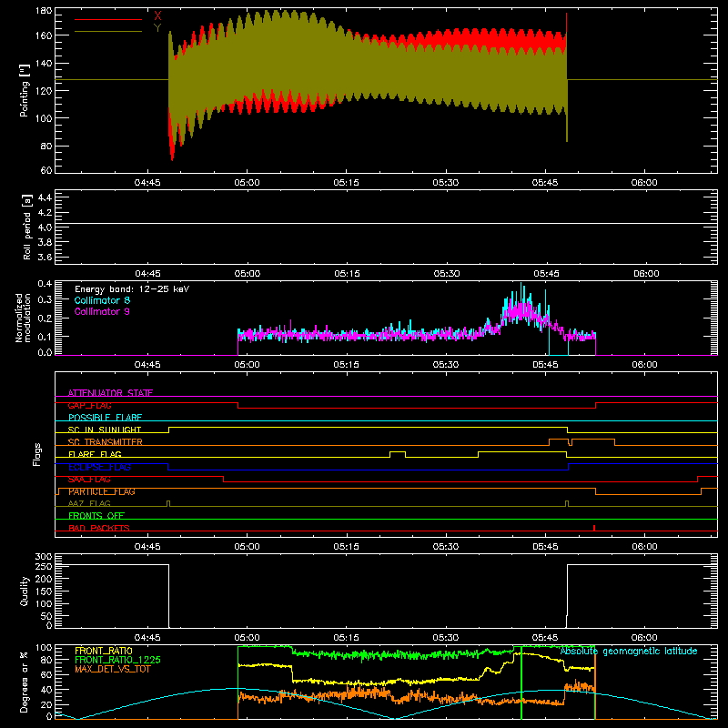This screenshot has width=728, height=728.
Task: Click the 'SC_TRANSMITTER' flag label
Action: point(106,442)
